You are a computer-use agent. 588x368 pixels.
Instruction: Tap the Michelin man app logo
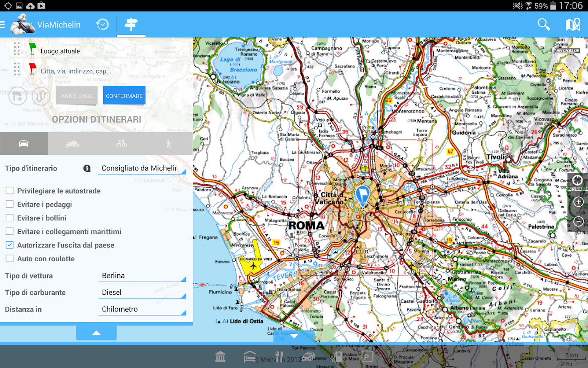(22, 25)
